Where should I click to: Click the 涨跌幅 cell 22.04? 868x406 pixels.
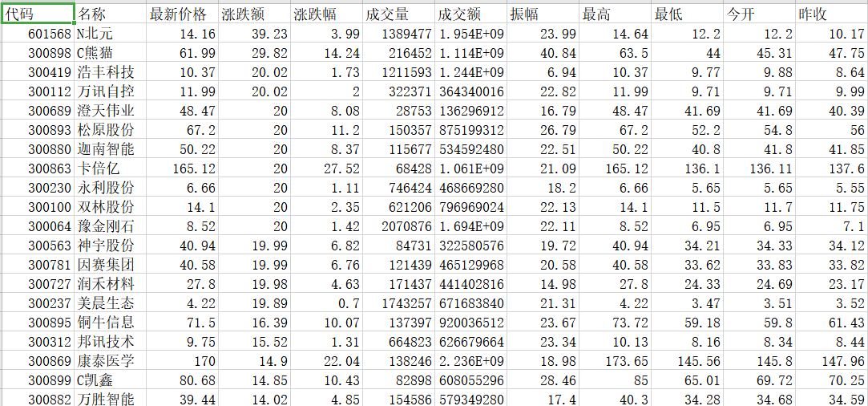[x=327, y=360]
